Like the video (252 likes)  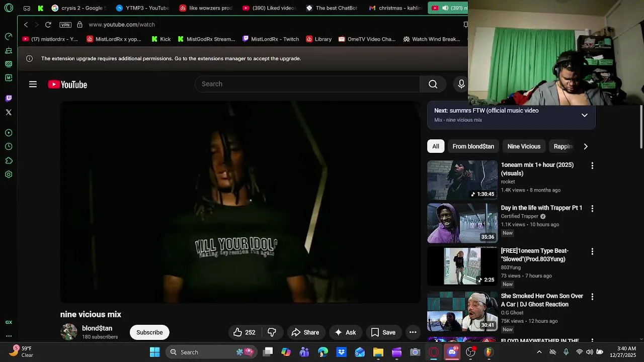tap(244, 332)
